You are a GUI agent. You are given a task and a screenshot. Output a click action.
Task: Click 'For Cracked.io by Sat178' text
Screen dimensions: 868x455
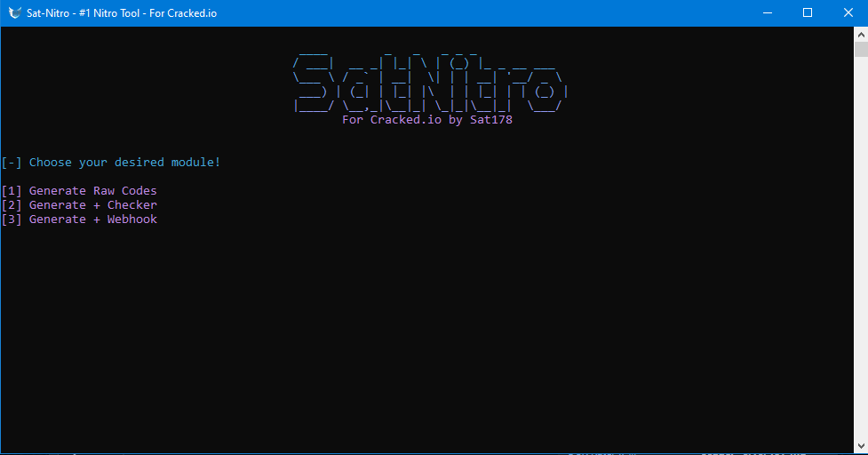(427, 120)
